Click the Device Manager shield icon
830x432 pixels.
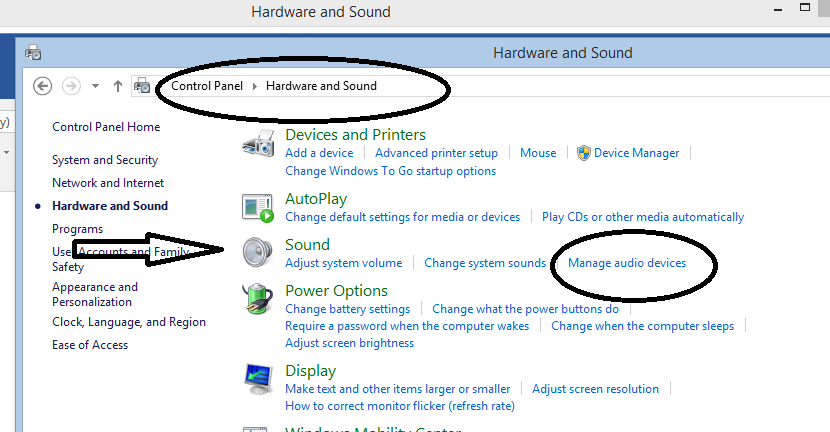(584, 153)
